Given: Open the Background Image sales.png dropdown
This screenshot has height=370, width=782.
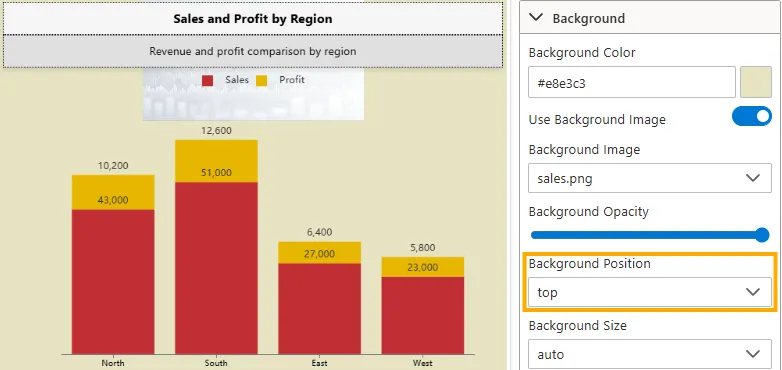Looking at the screenshot, I should point(650,178).
